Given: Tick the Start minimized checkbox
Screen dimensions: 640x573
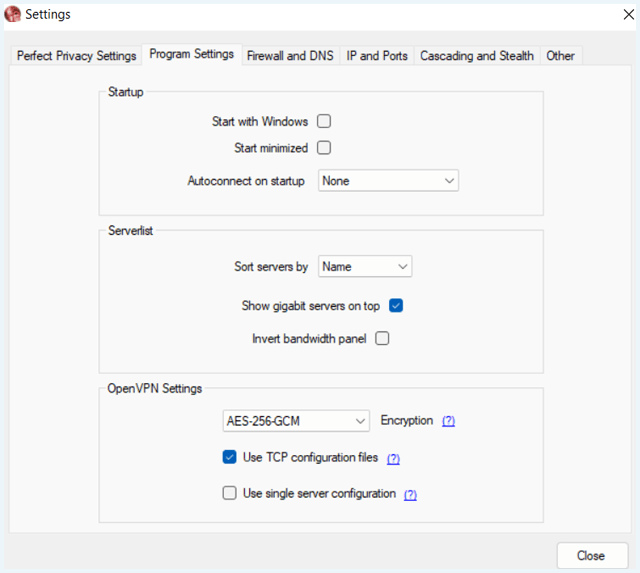Looking at the screenshot, I should (324, 148).
